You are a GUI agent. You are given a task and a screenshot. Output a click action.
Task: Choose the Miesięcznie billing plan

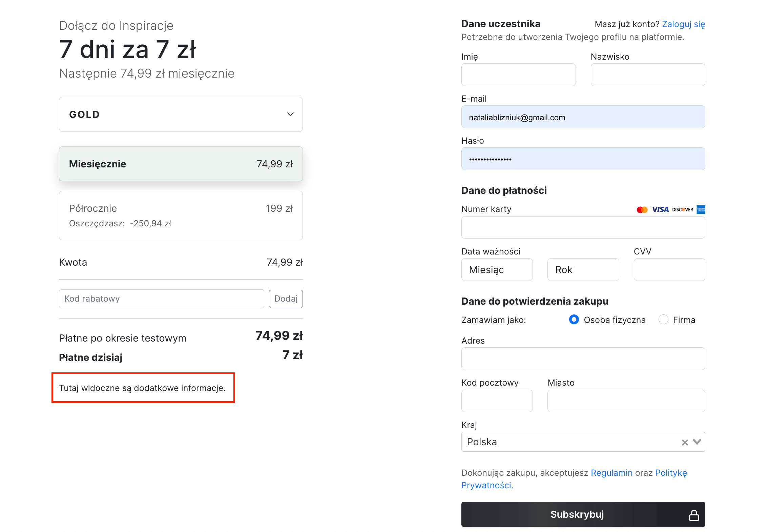point(181,164)
